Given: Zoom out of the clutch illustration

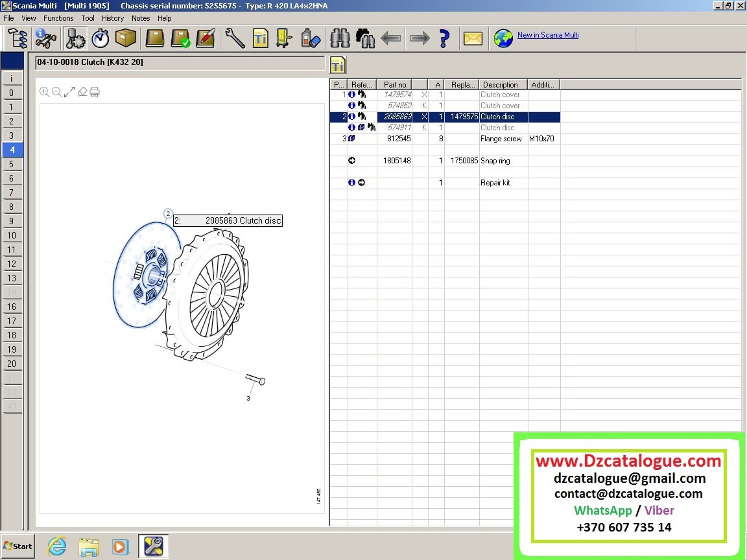Looking at the screenshot, I should [x=56, y=91].
